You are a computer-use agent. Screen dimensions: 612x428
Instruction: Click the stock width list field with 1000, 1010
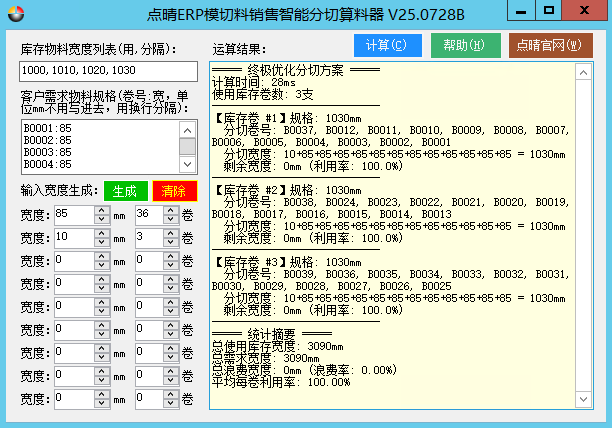click(x=108, y=71)
